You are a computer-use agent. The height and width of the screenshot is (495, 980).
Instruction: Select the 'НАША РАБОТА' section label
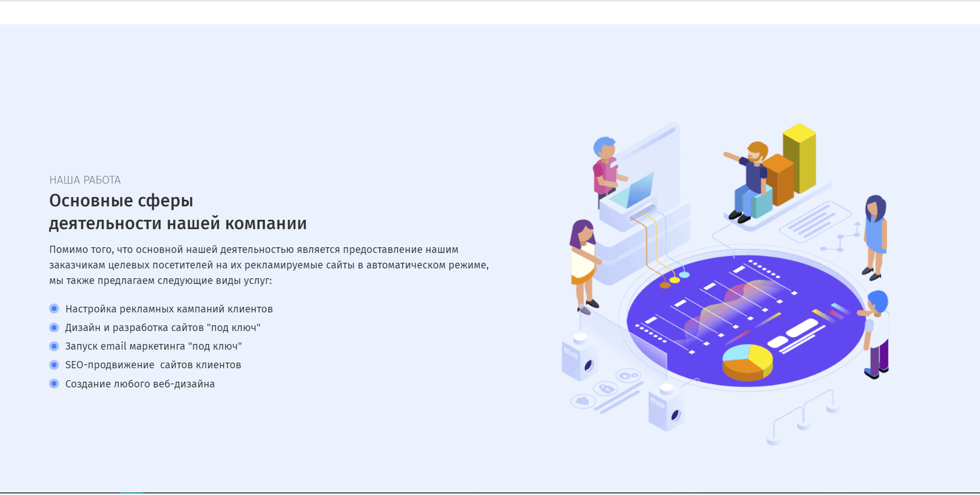(84, 179)
